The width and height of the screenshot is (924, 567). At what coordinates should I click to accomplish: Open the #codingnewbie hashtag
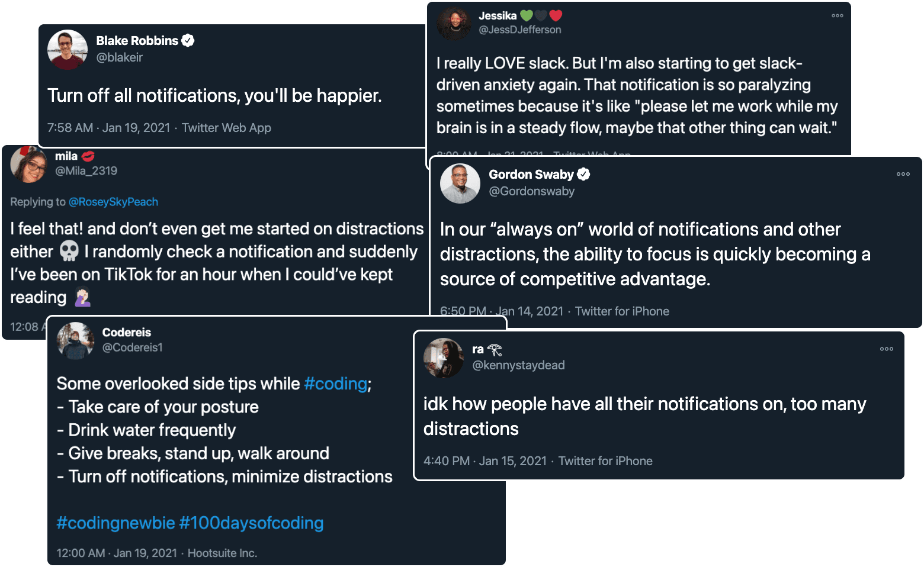click(x=115, y=523)
